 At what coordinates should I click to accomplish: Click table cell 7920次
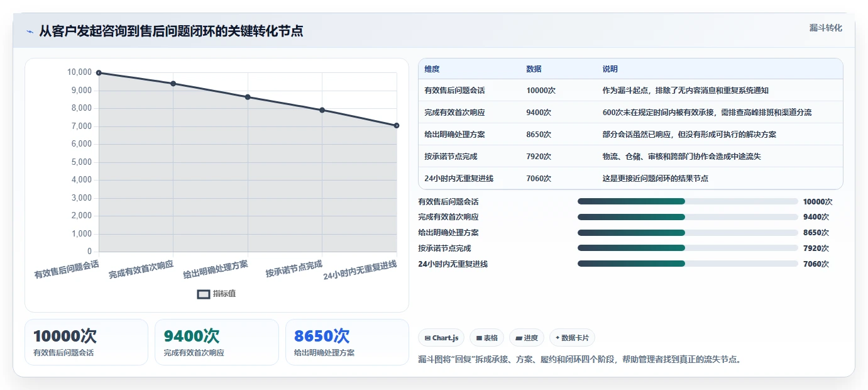[x=539, y=157]
